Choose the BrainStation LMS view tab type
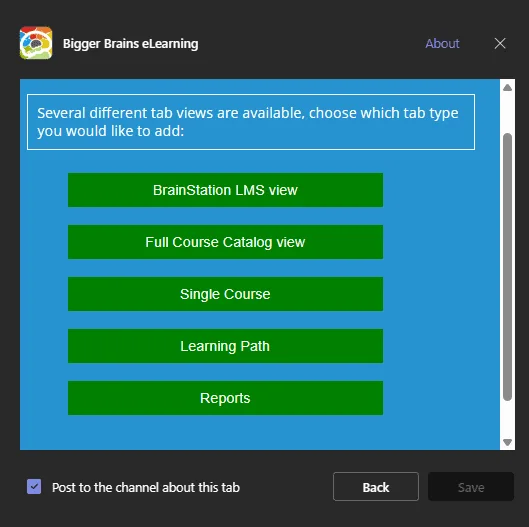The image size is (529, 527). point(225,190)
